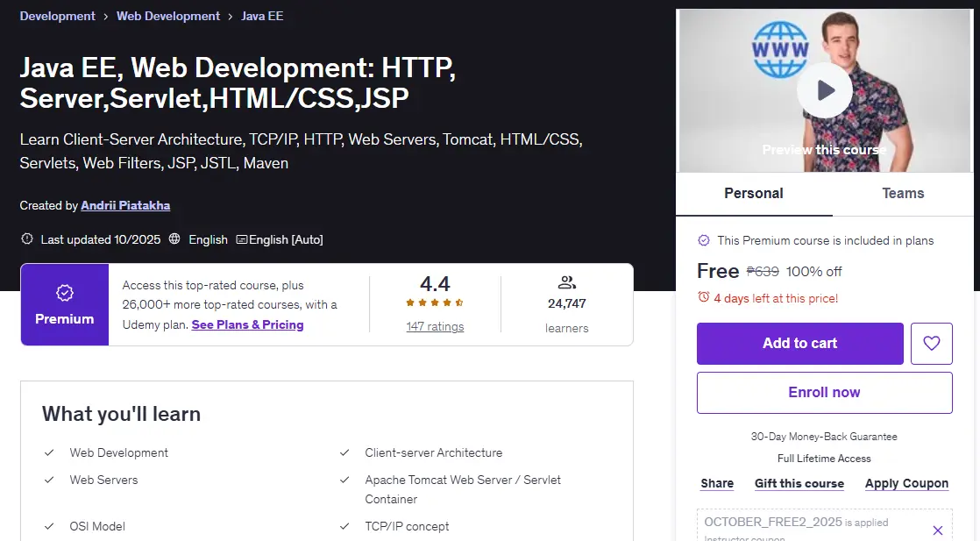Image resolution: width=980 pixels, height=541 pixels.
Task: Click the '30-Day Money-Back Guarantee' text
Action: pyautogui.click(x=824, y=437)
